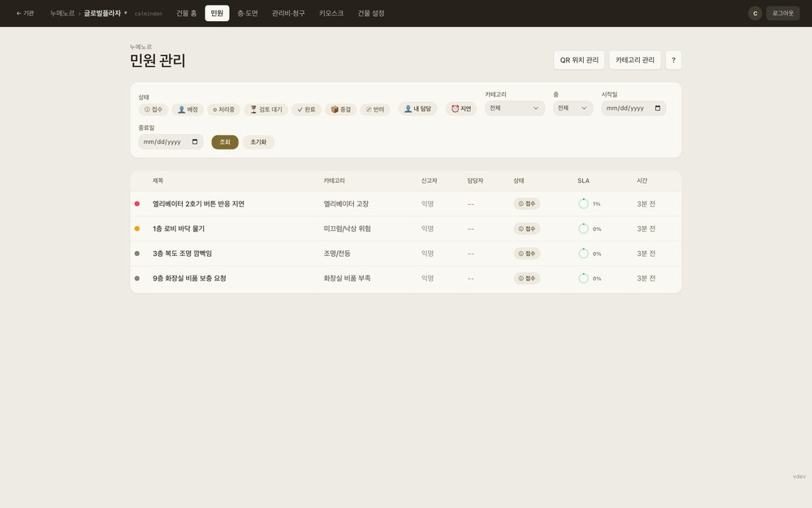Open the 건물 홈 tab
This screenshot has height=508, width=812.
(187, 14)
